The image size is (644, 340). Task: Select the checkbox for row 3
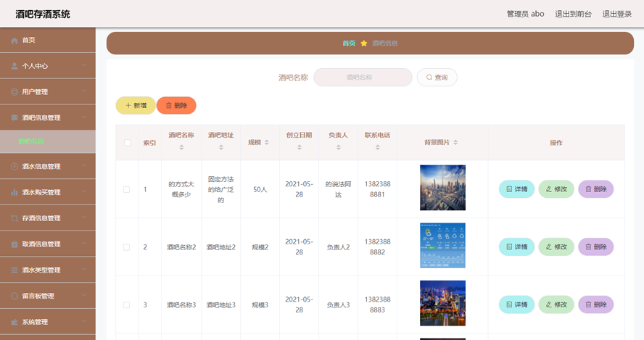tap(127, 305)
